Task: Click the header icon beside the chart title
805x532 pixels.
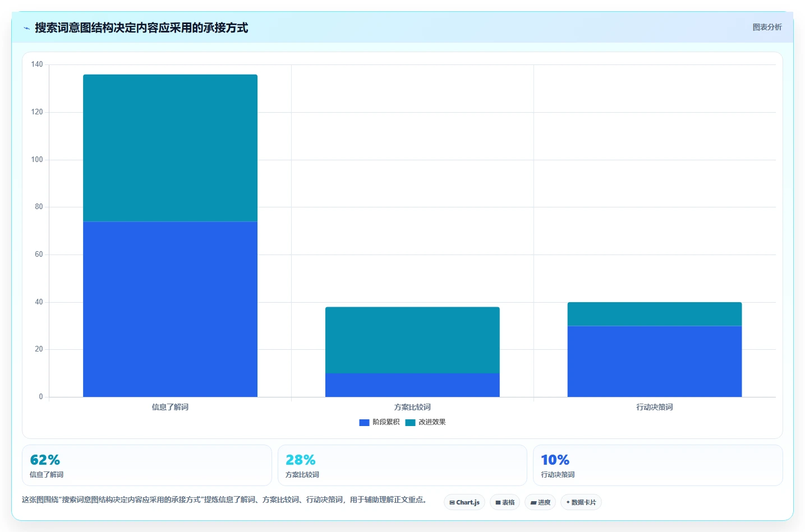Action: click(x=26, y=28)
